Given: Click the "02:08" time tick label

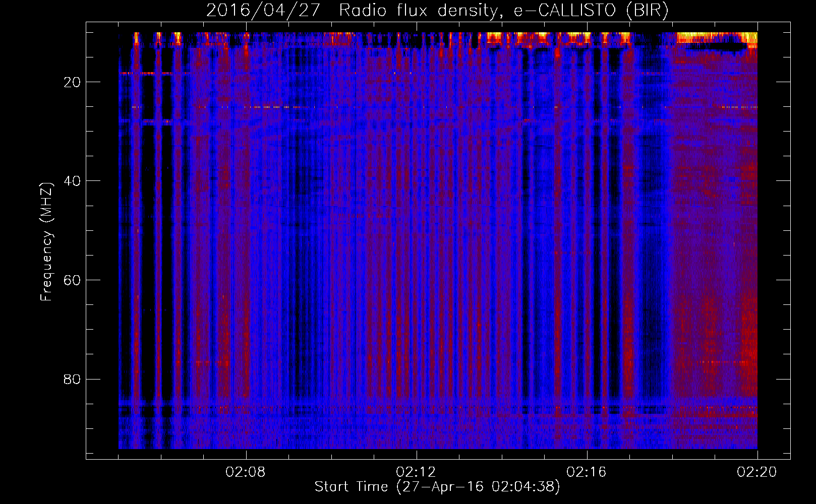Looking at the screenshot, I should pyautogui.click(x=246, y=472).
